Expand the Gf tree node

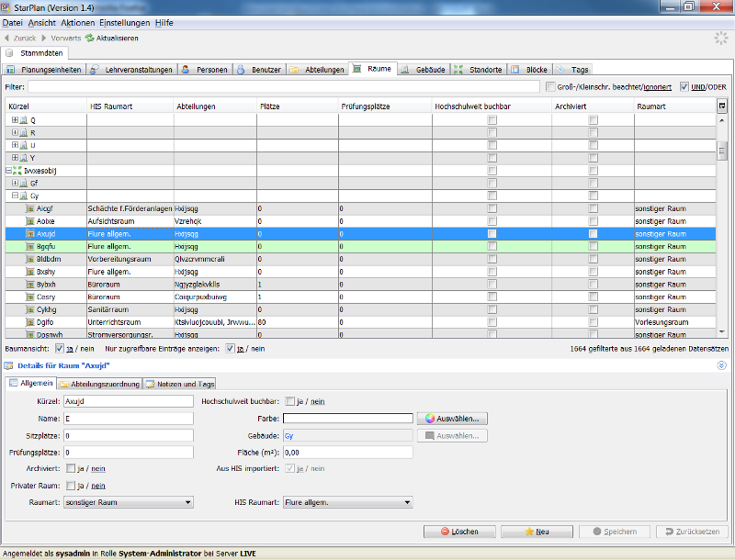(x=15, y=183)
